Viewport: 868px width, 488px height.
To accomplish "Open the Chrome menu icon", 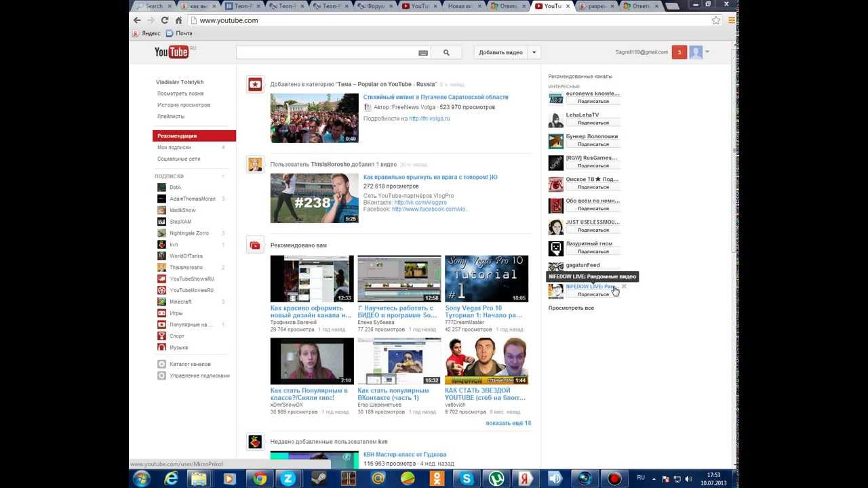I will [732, 20].
